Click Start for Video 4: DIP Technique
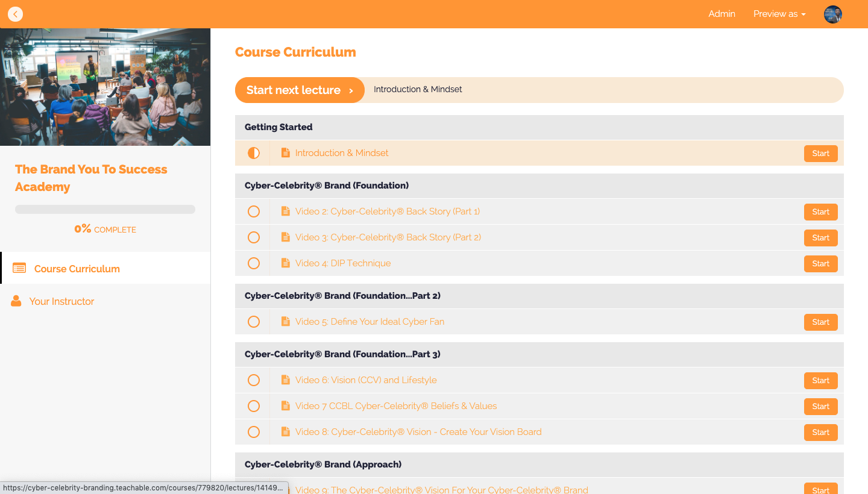This screenshot has width=868, height=494. click(820, 264)
